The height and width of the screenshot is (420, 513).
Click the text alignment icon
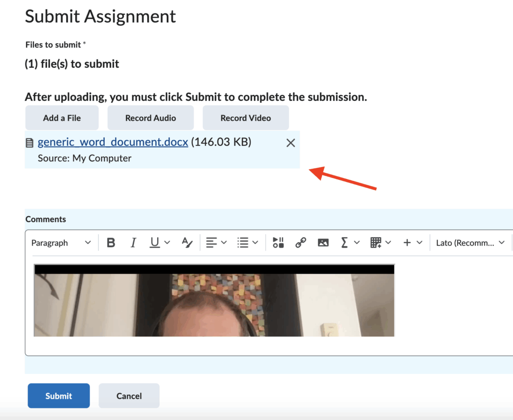[211, 243]
